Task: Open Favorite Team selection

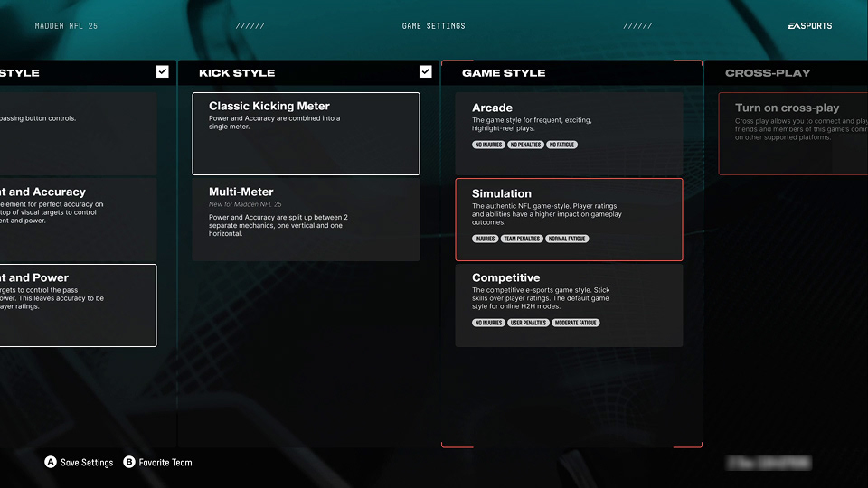Action: click(165, 463)
